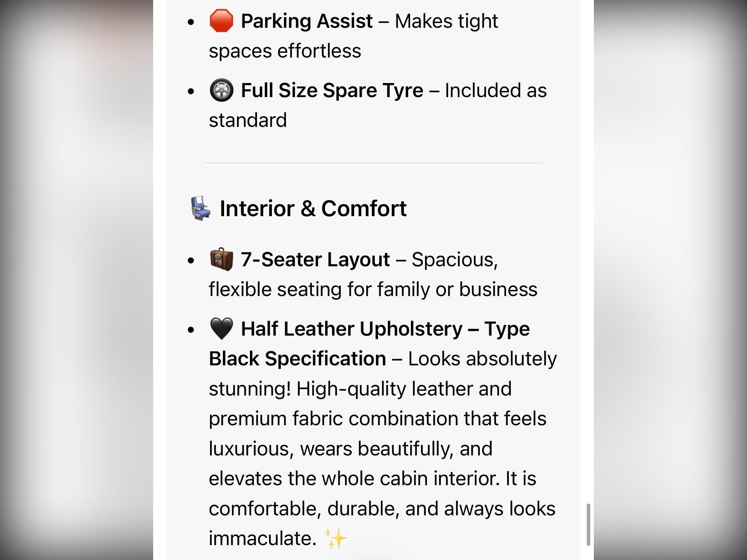The image size is (747, 560).
Task: Click the Black Specification bold text
Action: pyautogui.click(x=297, y=359)
